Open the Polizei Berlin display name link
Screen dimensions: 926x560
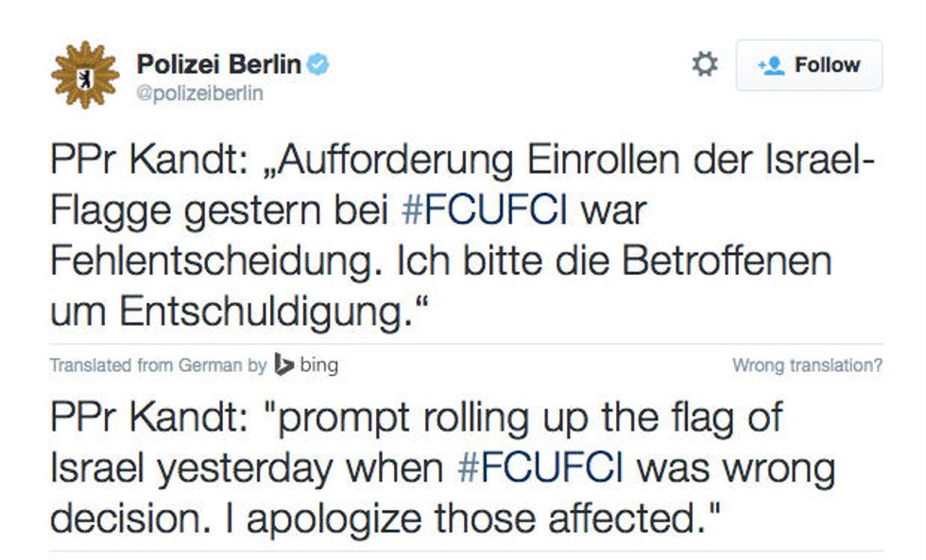click(218, 64)
